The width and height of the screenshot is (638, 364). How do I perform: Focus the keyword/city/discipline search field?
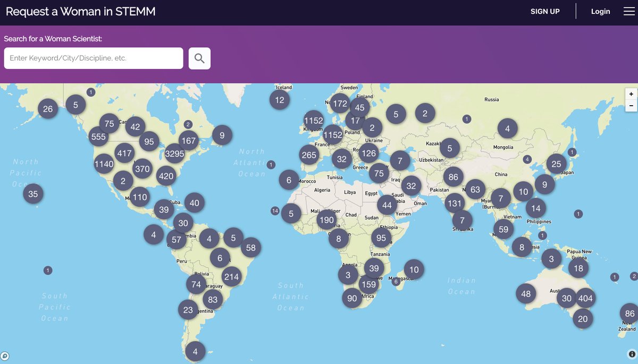(x=94, y=58)
